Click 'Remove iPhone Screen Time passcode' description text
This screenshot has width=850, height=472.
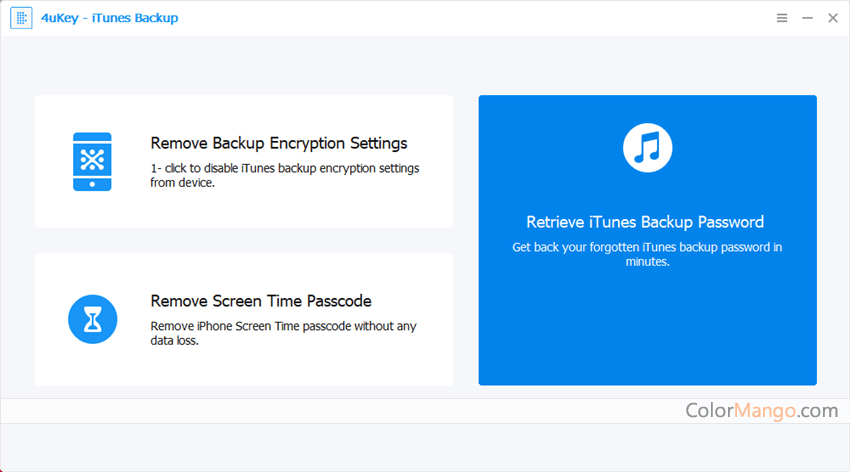(283, 333)
